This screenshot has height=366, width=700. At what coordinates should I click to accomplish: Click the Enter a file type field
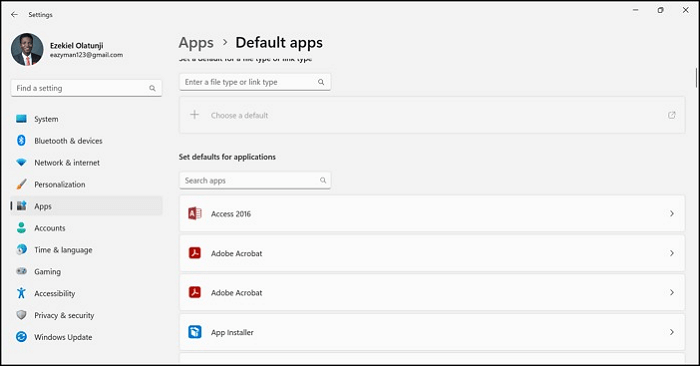[255, 82]
